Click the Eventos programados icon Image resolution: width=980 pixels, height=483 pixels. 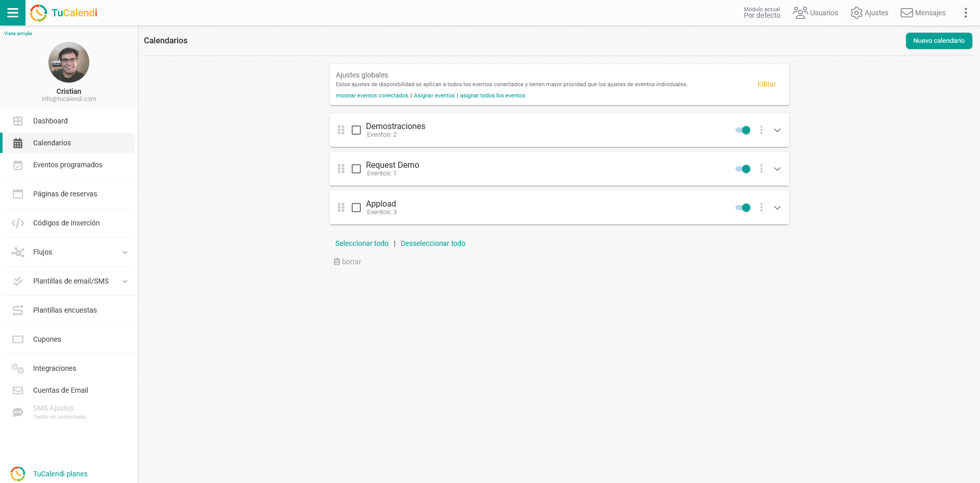coord(18,165)
